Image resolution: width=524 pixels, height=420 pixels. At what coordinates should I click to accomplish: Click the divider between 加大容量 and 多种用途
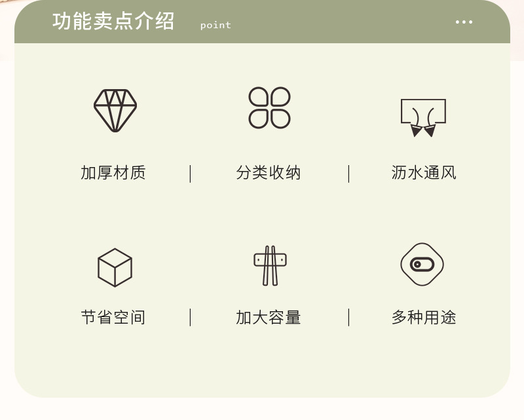(348, 317)
